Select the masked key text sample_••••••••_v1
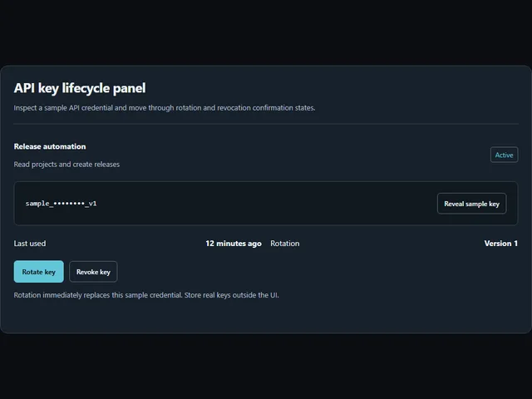The width and height of the screenshot is (532, 399). click(x=61, y=204)
